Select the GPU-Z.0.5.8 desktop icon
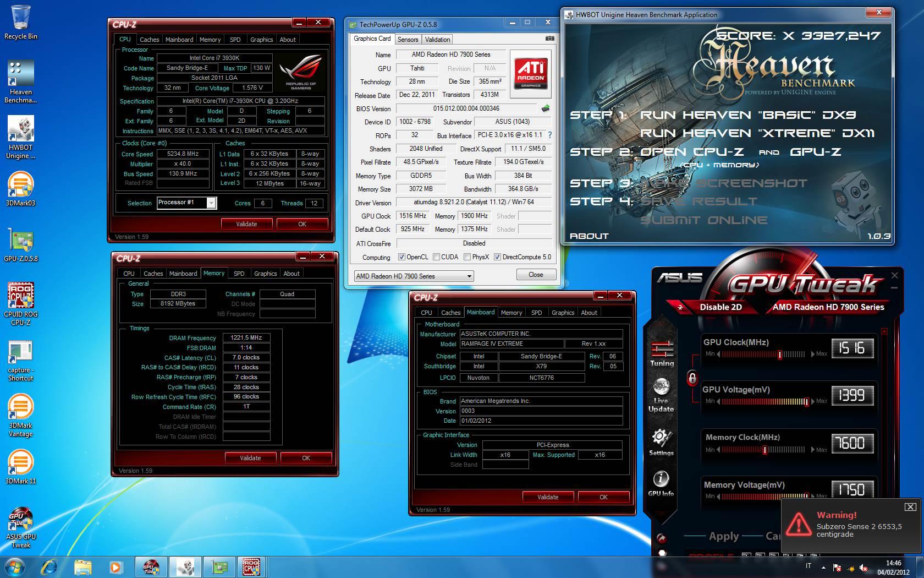 pyautogui.click(x=21, y=244)
